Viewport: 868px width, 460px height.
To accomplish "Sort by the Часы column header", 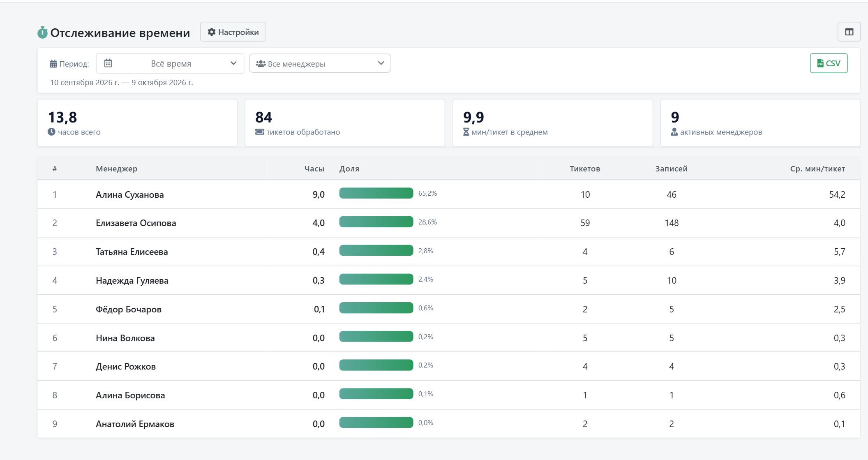I will click(x=314, y=169).
